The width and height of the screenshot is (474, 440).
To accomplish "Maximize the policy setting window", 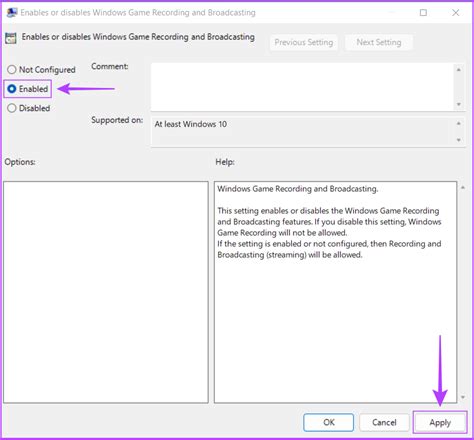I will pyautogui.click(x=423, y=13).
